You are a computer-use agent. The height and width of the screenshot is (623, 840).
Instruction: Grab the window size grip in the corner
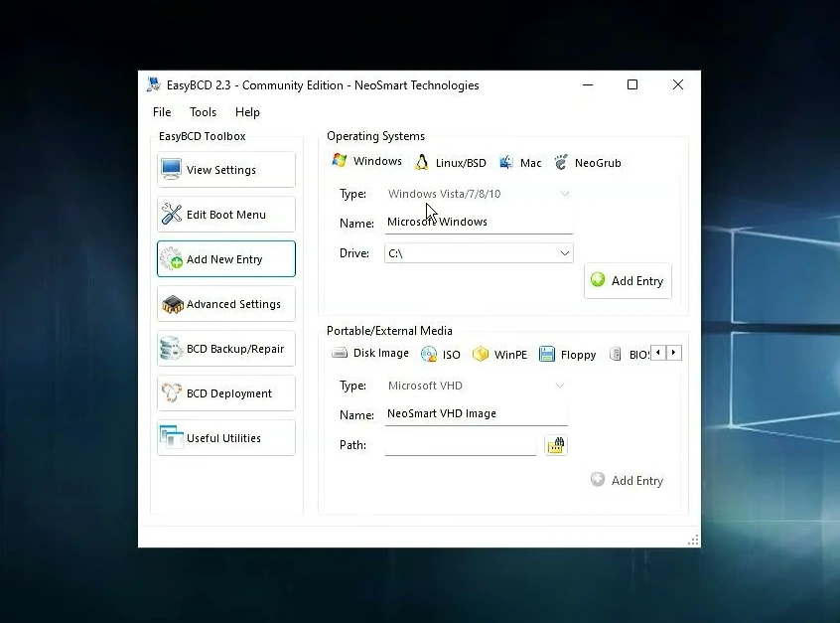tap(693, 540)
